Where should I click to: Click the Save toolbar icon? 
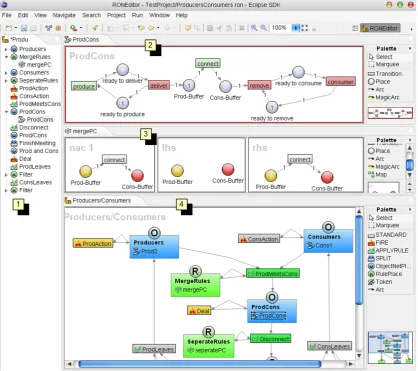click(24, 28)
